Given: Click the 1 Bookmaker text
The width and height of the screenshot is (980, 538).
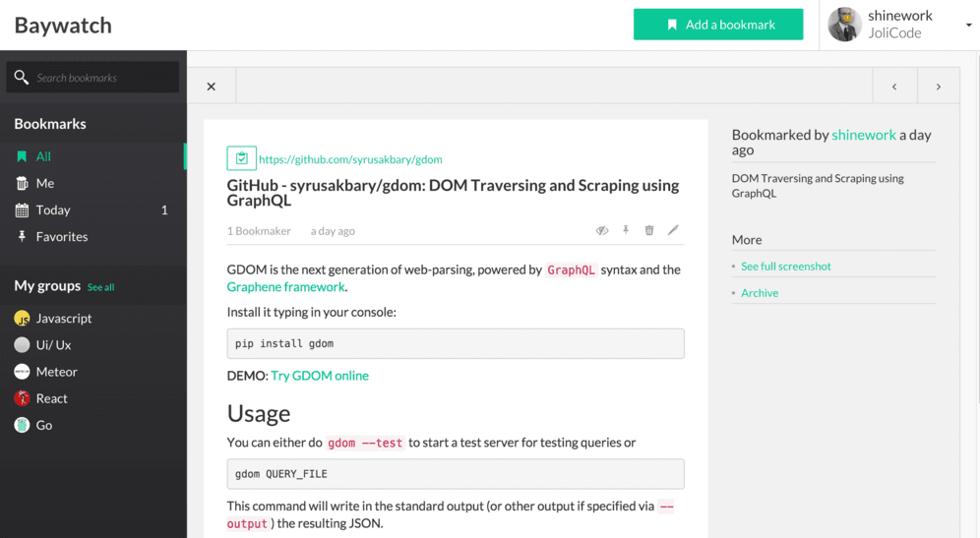Looking at the screenshot, I should (x=259, y=231).
